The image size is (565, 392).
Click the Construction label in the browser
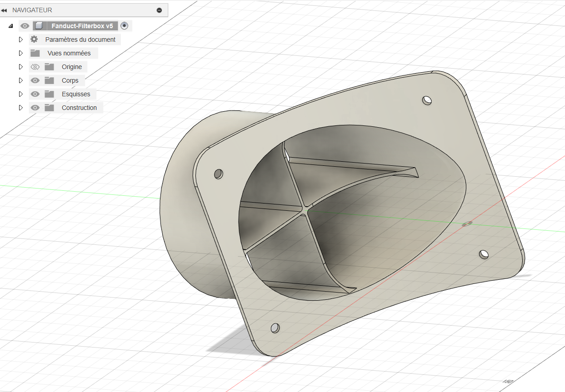(x=79, y=108)
